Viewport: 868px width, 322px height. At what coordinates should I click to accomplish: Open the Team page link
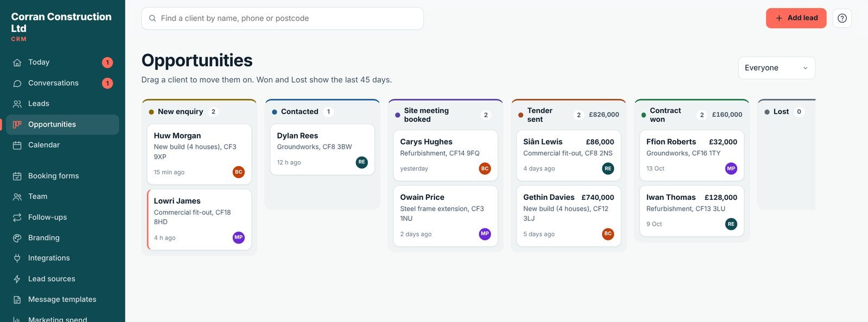coord(62,197)
